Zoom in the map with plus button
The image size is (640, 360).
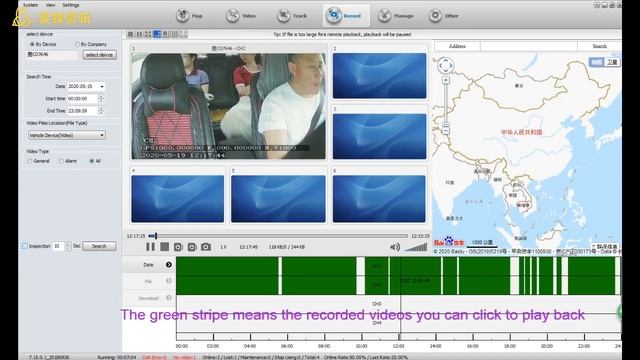pyautogui.click(x=446, y=80)
